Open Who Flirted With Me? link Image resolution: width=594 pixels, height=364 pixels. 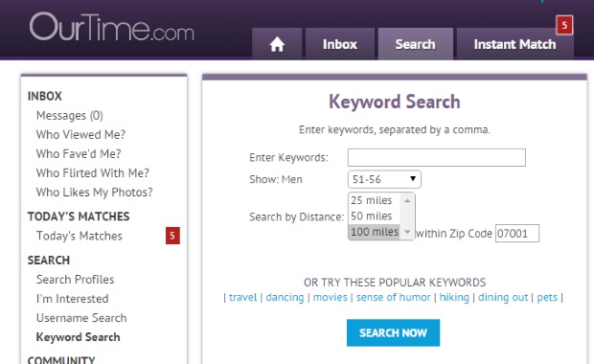pos(92,173)
